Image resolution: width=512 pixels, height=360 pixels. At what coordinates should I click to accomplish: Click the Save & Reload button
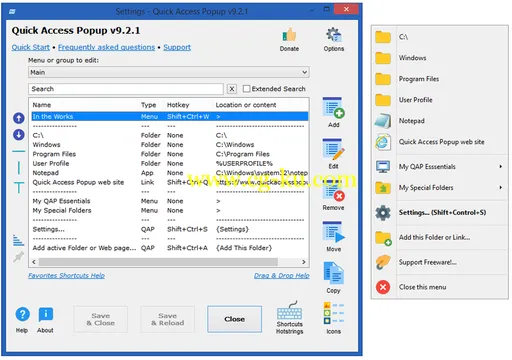tap(167, 319)
